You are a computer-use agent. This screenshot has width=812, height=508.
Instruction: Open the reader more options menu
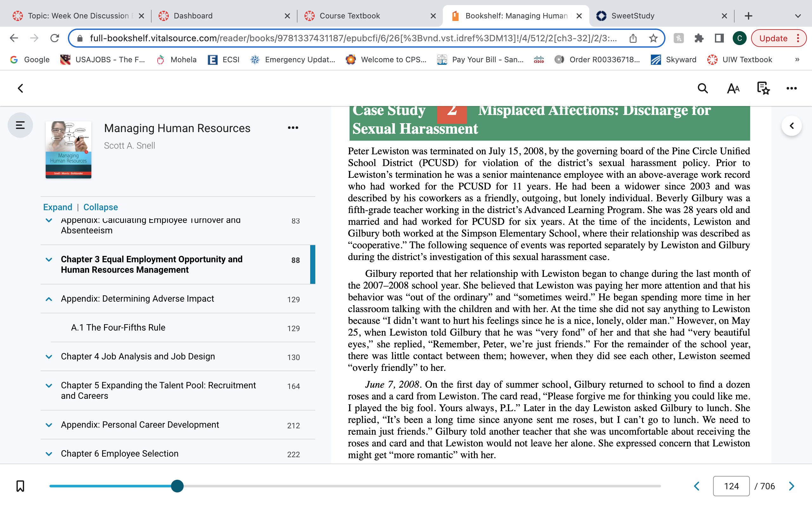click(791, 88)
